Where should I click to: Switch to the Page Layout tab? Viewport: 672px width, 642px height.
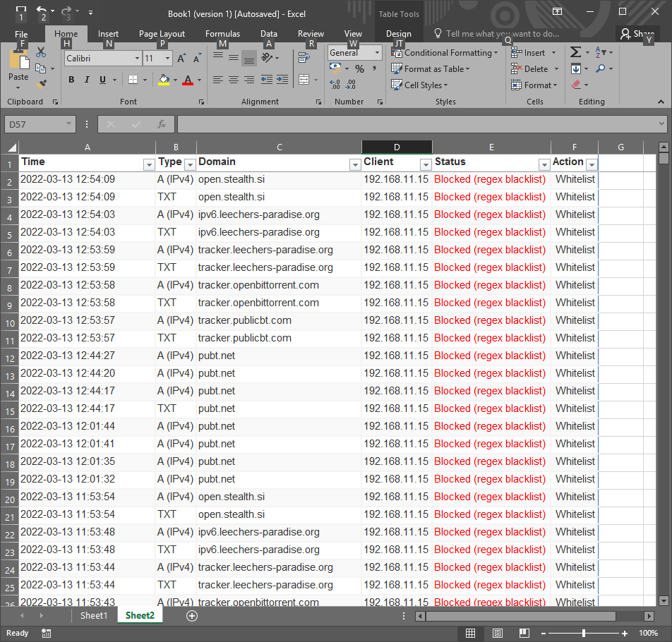pyautogui.click(x=162, y=34)
